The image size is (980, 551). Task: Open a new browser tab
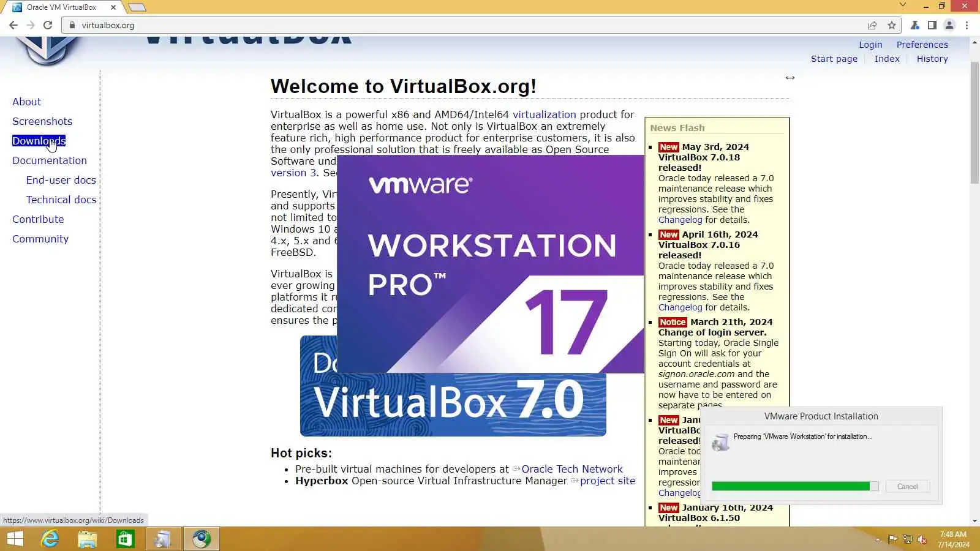click(137, 7)
